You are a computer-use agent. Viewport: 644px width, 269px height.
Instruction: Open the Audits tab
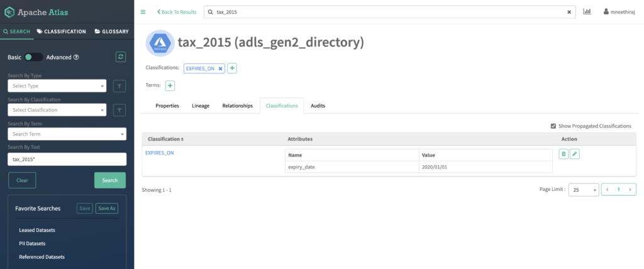(318, 106)
